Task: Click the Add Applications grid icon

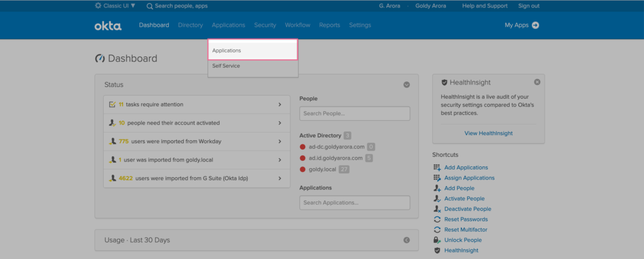Action: pyautogui.click(x=437, y=168)
